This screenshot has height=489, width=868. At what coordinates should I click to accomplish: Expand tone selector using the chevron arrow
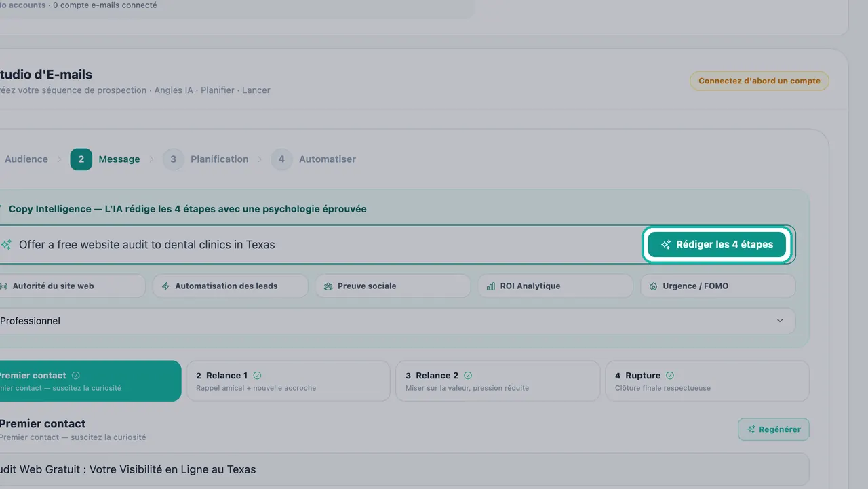click(780, 321)
